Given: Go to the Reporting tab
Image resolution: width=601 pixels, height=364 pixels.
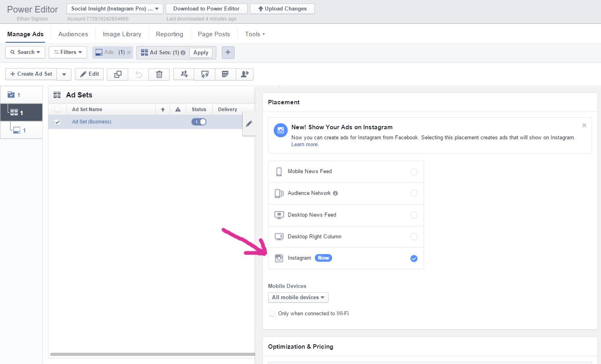Looking at the screenshot, I should [169, 34].
